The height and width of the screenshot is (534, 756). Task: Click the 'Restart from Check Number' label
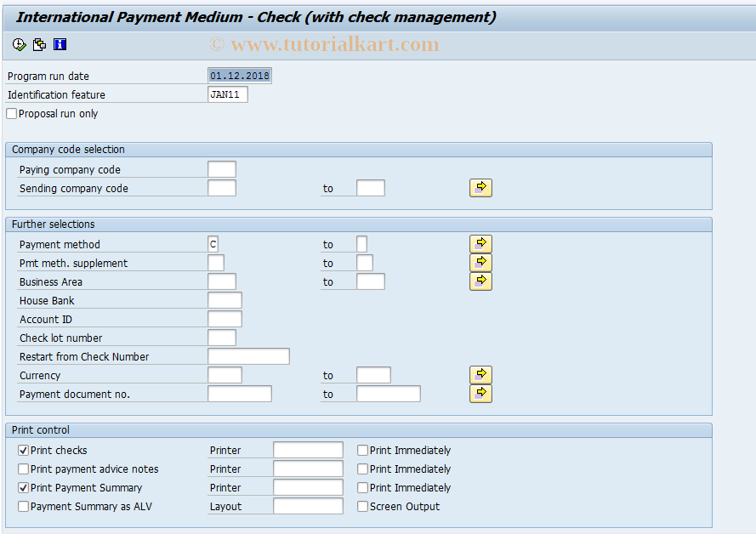click(84, 356)
